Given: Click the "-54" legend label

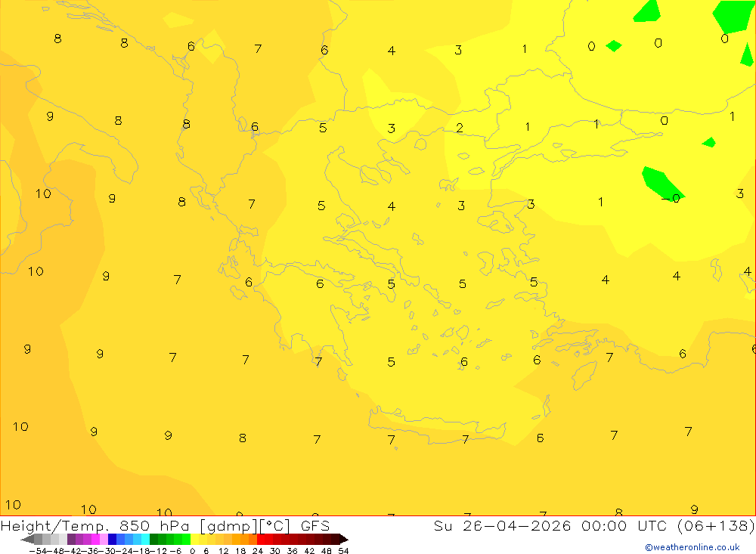Looking at the screenshot, I should (x=38, y=551).
